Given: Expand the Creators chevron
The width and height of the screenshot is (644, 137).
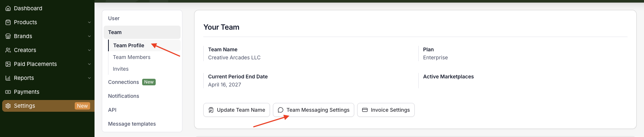Looking at the screenshot, I should tap(89, 50).
